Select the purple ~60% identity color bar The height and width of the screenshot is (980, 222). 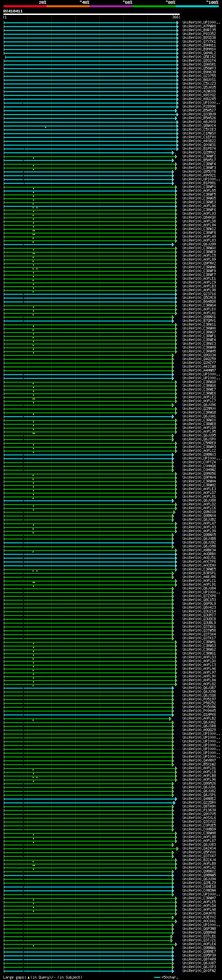[x=111, y=6]
